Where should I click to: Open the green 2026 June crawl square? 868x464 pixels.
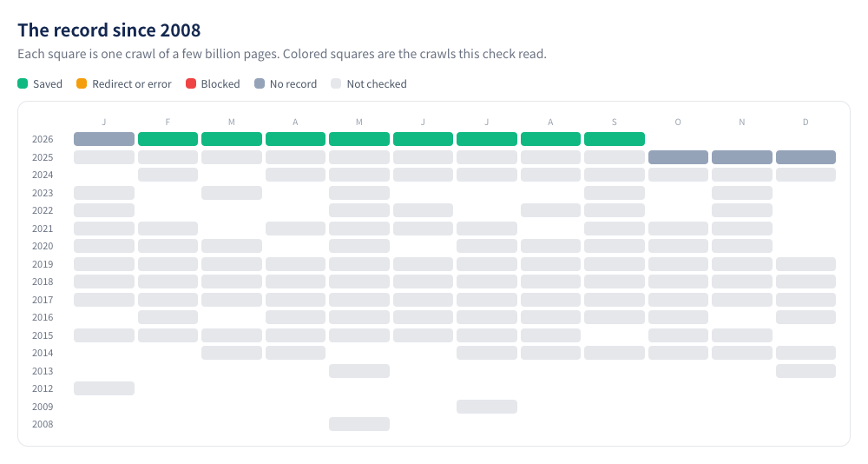[x=423, y=139]
